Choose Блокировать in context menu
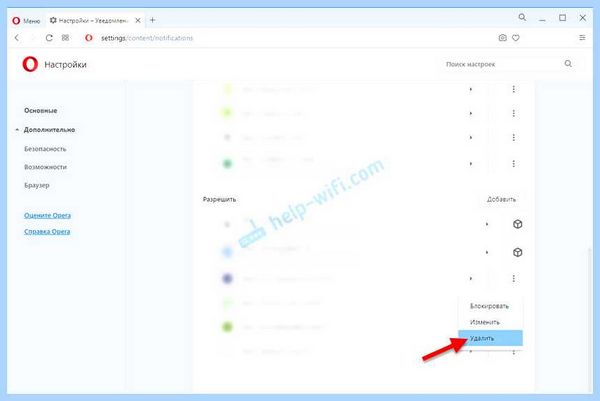600x401 pixels. tap(489, 306)
